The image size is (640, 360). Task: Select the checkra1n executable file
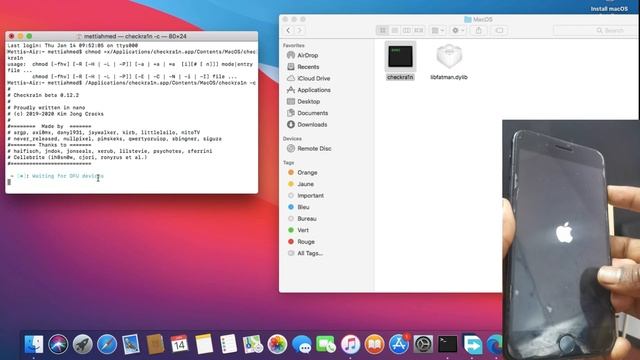tap(400, 61)
